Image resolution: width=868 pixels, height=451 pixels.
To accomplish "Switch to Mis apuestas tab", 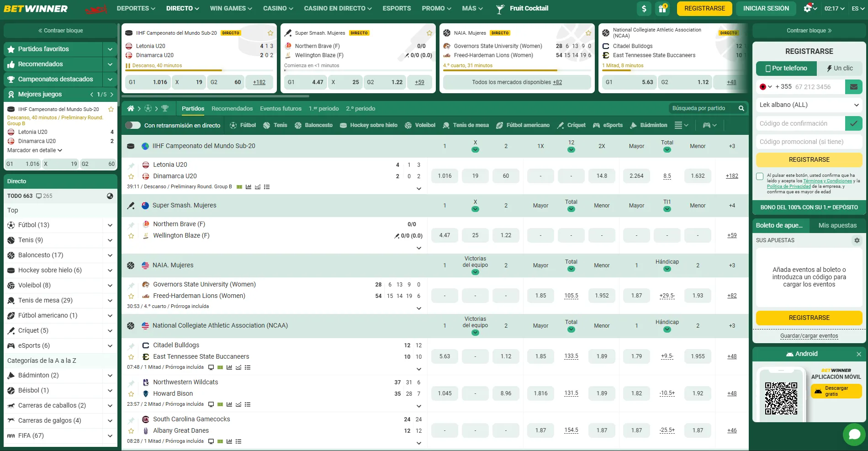I will [837, 225].
